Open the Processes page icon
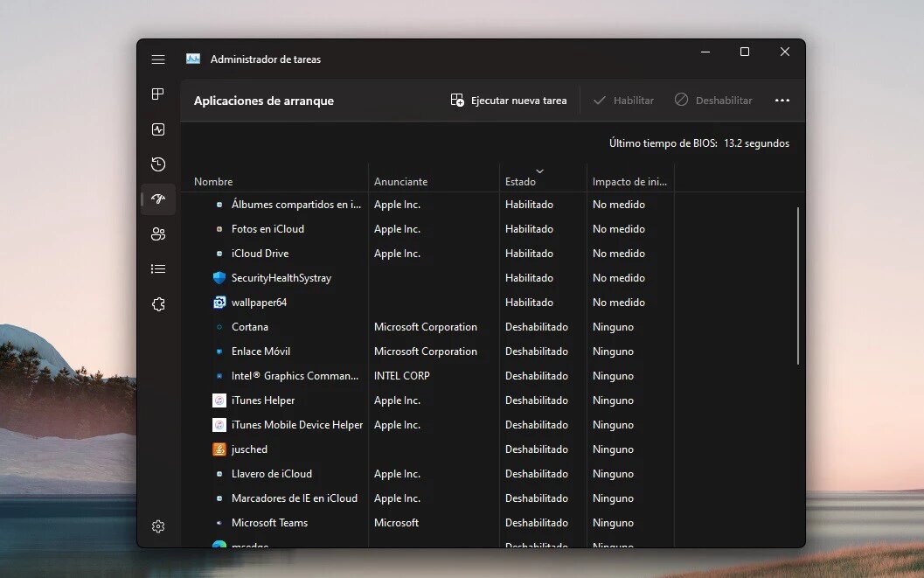Image resolution: width=924 pixels, height=578 pixels. click(x=158, y=94)
